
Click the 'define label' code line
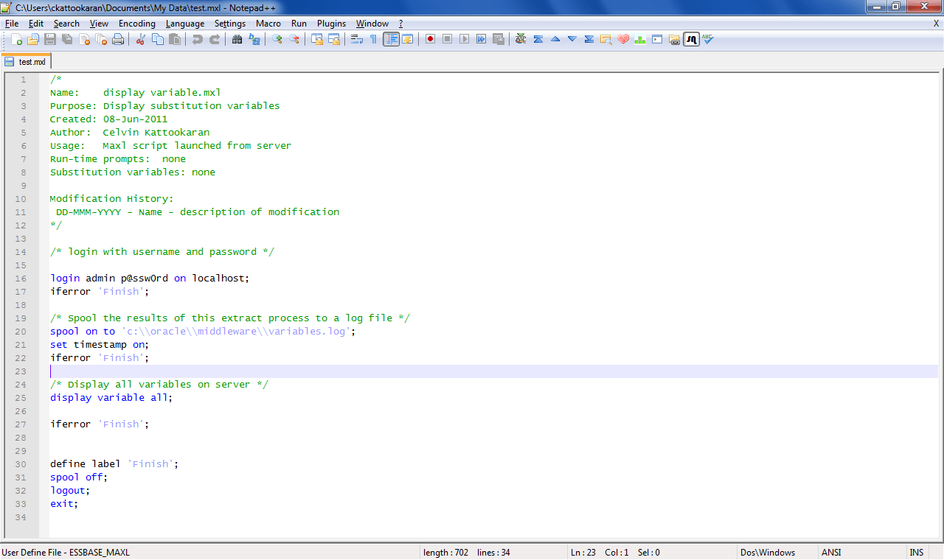[x=114, y=464]
